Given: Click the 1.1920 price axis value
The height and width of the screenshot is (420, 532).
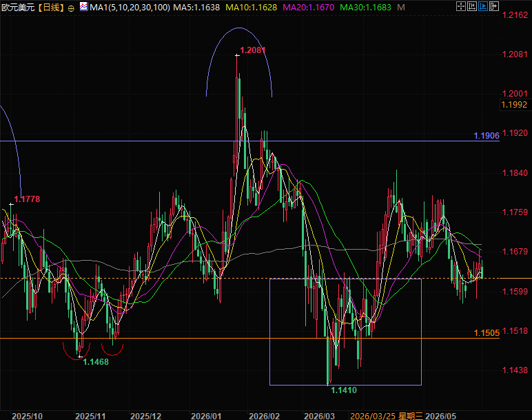Looking at the screenshot, I should coord(515,133).
